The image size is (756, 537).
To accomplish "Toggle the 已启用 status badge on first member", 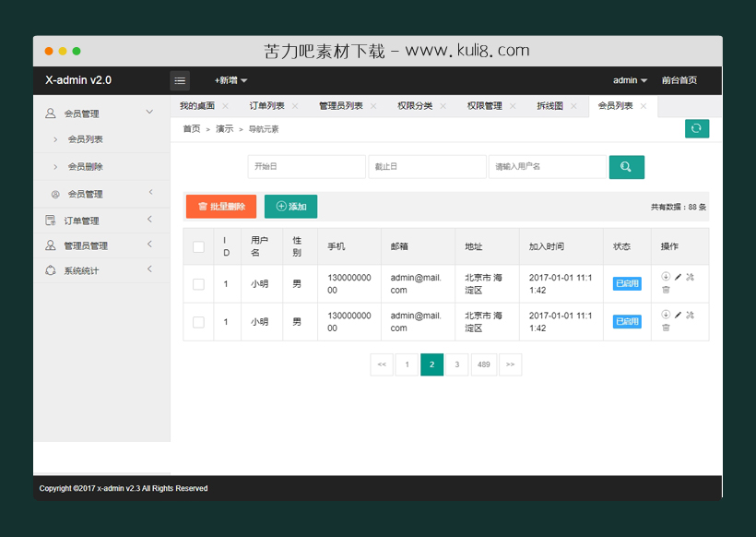I will point(626,283).
